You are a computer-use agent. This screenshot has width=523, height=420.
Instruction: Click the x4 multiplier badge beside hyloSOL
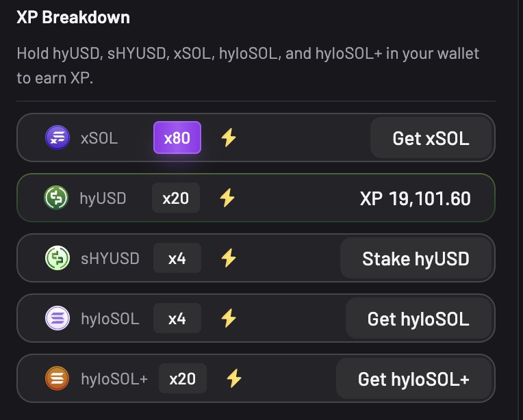[x=177, y=318]
